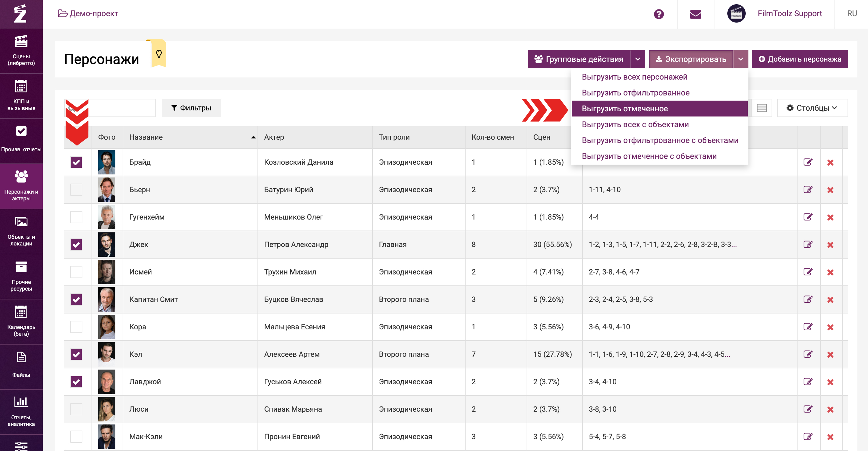The image size is (868, 451).
Task: Edit the Джек character row
Action: (x=808, y=245)
